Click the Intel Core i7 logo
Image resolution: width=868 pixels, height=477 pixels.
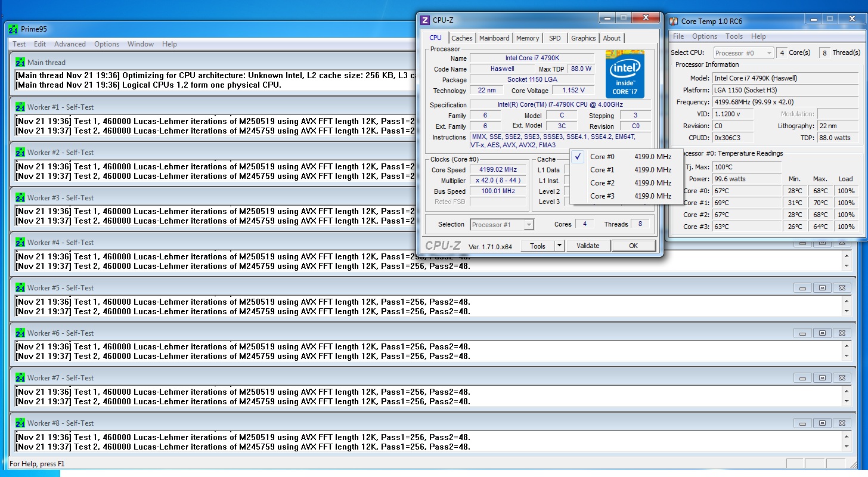click(625, 74)
